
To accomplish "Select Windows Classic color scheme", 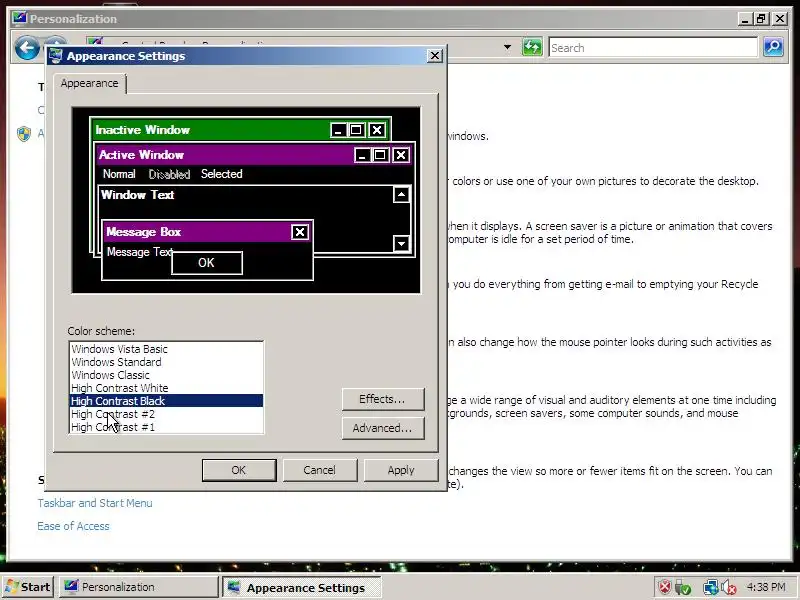I will 166,375.
